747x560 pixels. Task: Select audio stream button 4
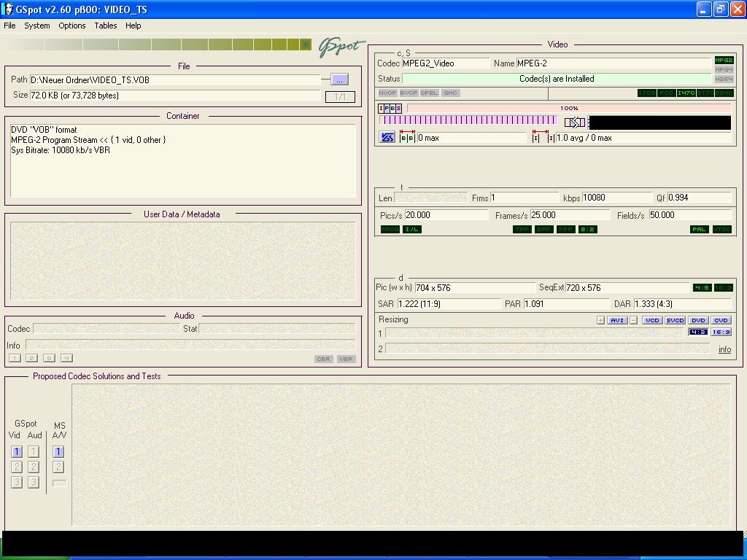point(66,358)
